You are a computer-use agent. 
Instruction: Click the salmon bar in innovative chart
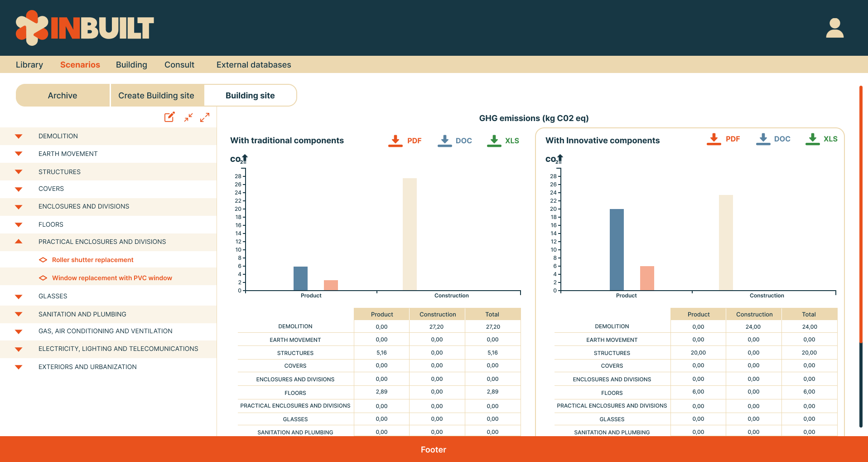click(647, 278)
